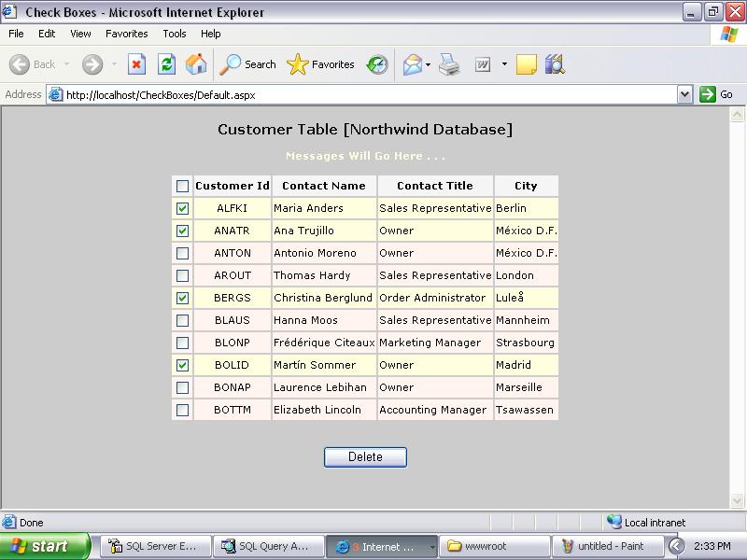Open the Forward button history dropdown arrow
This screenshot has width=747, height=560.
pos(114,64)
